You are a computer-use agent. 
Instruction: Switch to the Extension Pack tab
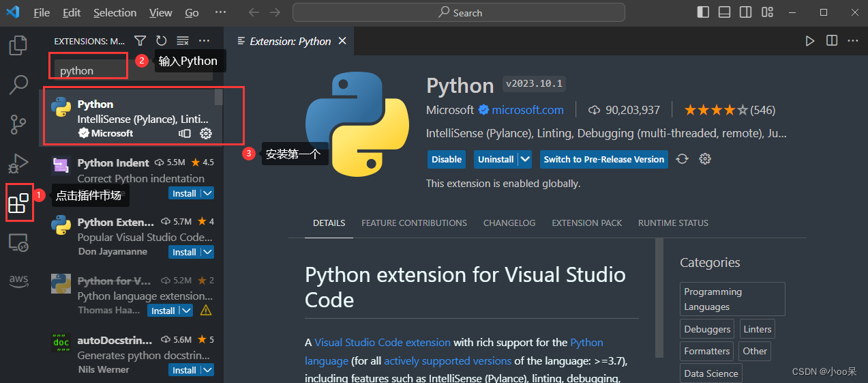(x=587, y=223)
